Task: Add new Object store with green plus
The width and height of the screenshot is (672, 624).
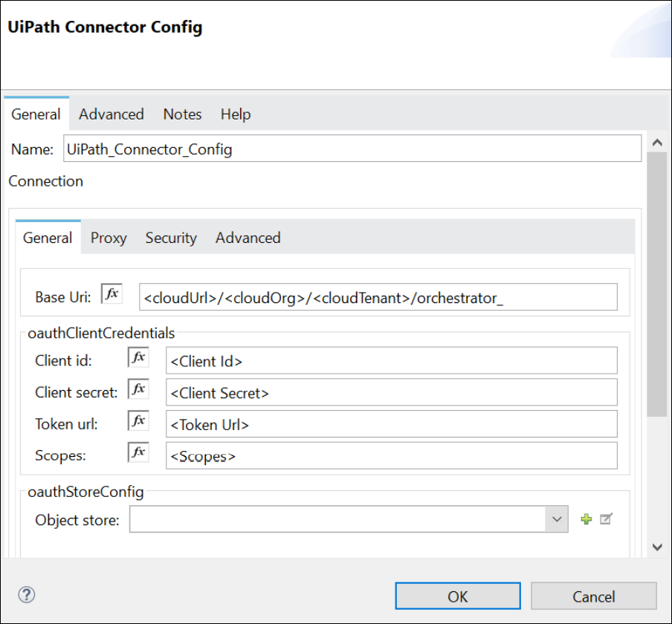Action: pos(587,520)
